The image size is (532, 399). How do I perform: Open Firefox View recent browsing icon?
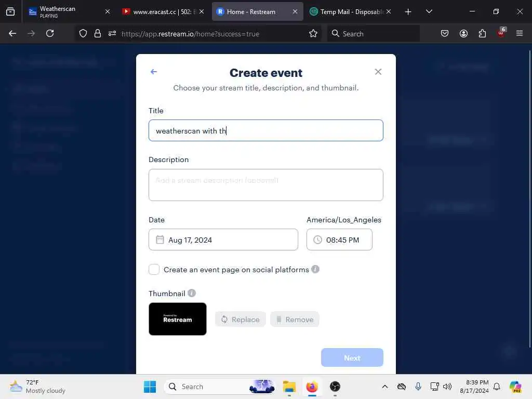tap(10, 12)
